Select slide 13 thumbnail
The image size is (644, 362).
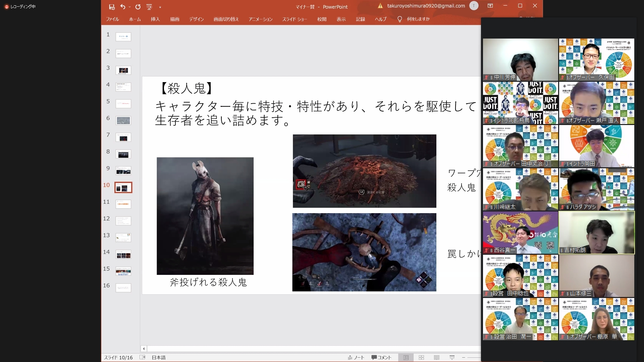pos(123,238)
